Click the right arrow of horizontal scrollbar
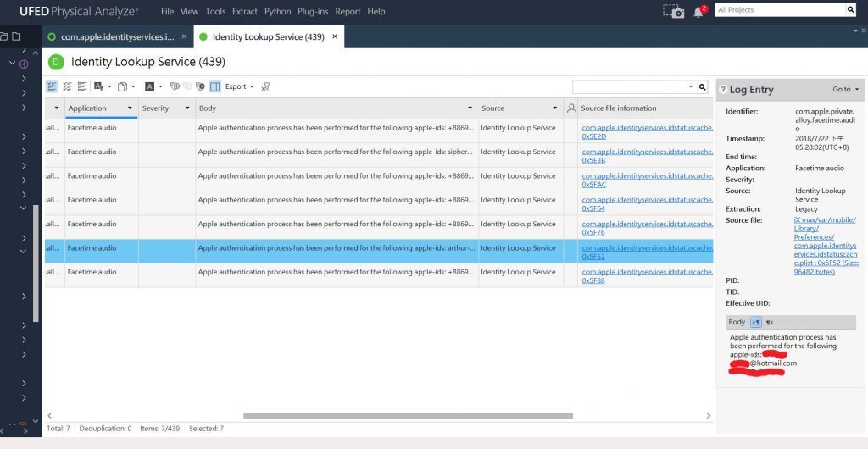868x449 pixels. (708, 416)
